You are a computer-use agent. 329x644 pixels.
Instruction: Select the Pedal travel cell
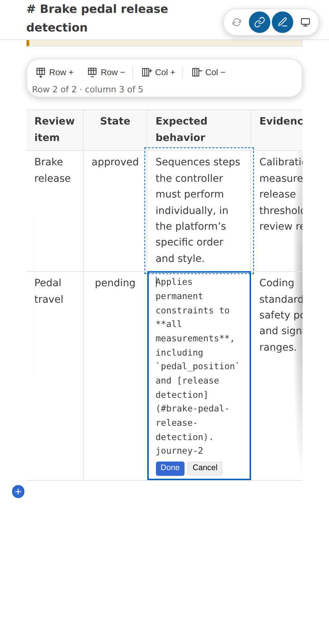[x=55, y=376]
